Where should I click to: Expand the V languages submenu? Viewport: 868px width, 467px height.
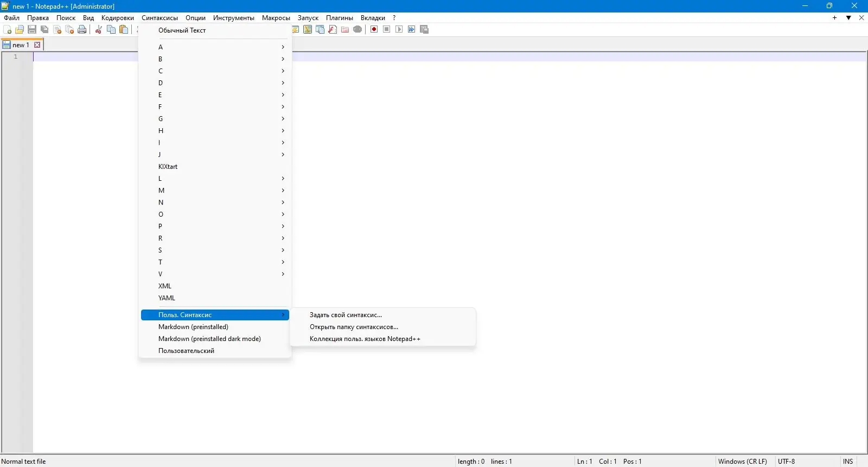215,274
